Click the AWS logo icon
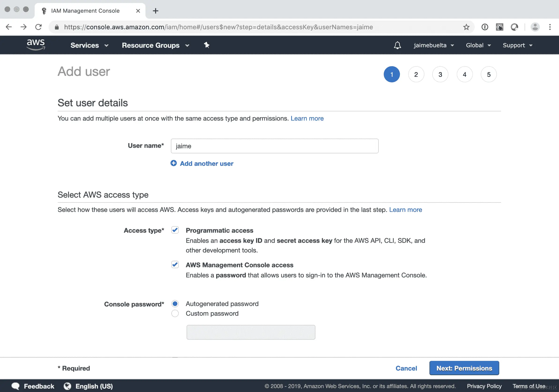This screenshot has height=392, width=559. (36, 45)
